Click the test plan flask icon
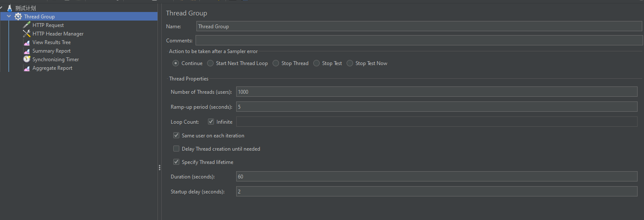The height and width of the screenshot is (220, 644). click(x=9, y=8)
